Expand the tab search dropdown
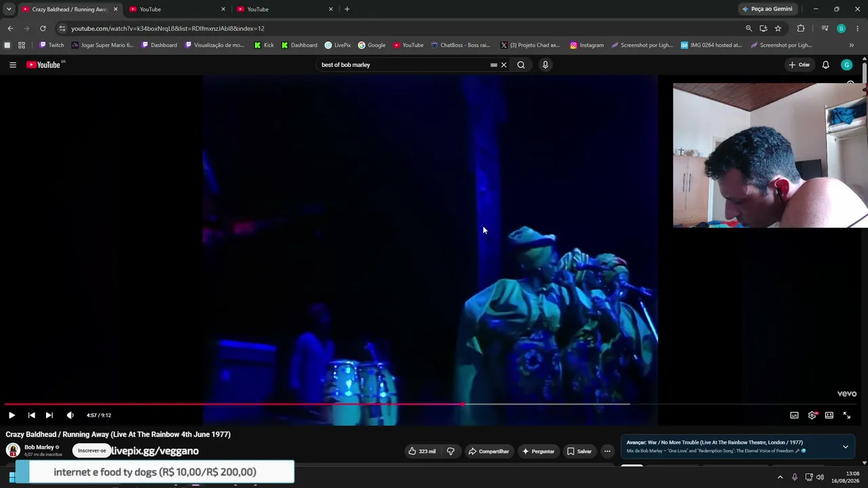The height and width of the screenshot is (488, 868). point(8,9)
